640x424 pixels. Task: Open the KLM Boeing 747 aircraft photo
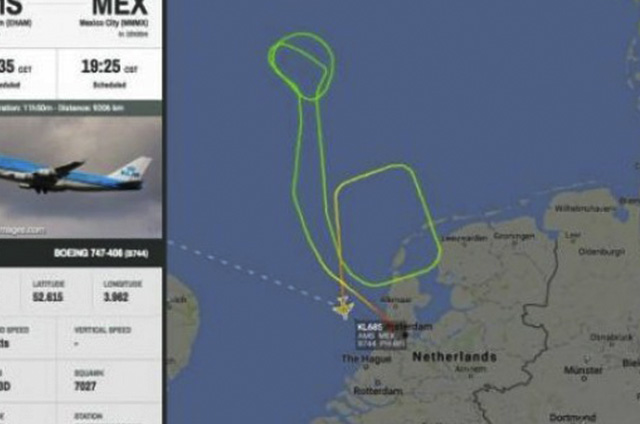[81, 176]
